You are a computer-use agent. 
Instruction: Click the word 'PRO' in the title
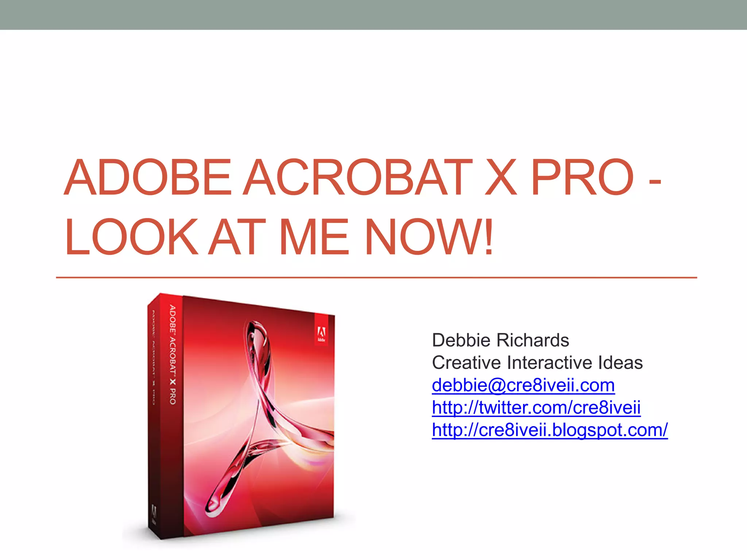582,177
